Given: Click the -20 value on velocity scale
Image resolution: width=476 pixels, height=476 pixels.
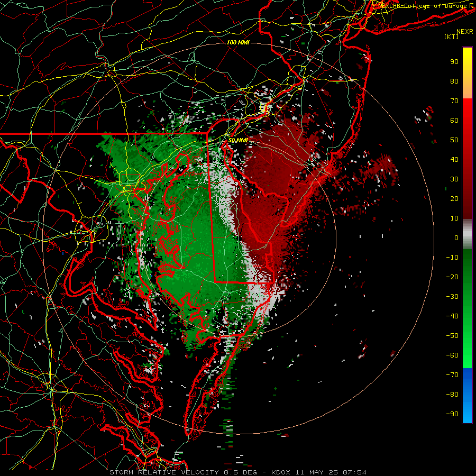Looking at the screenshot, I should click(452, 277).
